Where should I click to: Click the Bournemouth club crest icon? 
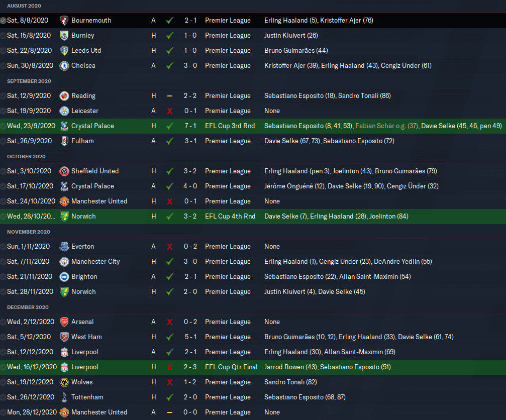tap(64, 20)
